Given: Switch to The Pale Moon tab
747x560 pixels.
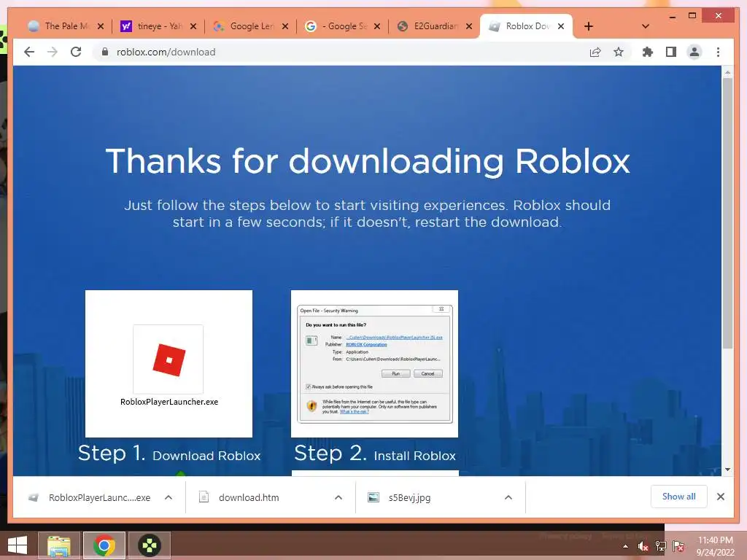Looking at the screenshot, I should point(60,26).
